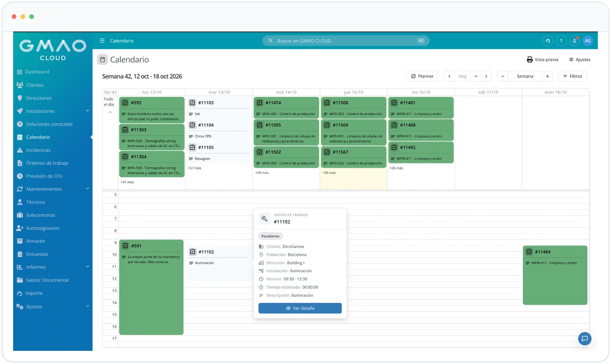The height and width of the screenshot is (364, 611).
Task: Expand the Informes sidebar submenu
Action: click(x=87, y=267)
